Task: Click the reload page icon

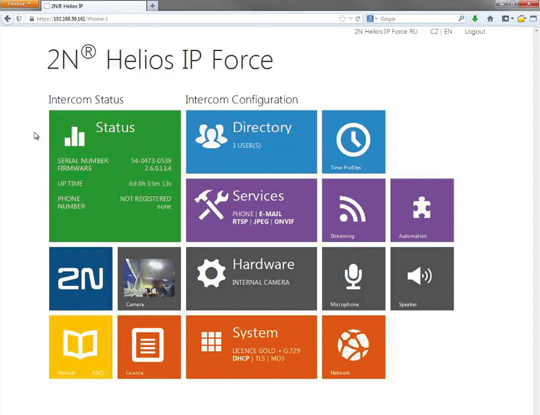Action: point(358,19)
